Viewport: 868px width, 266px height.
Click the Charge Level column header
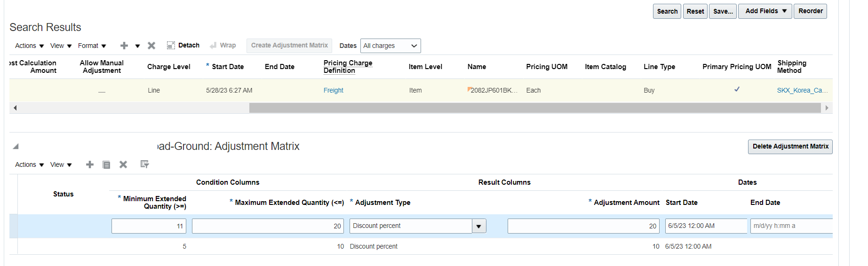click(168, 67)
